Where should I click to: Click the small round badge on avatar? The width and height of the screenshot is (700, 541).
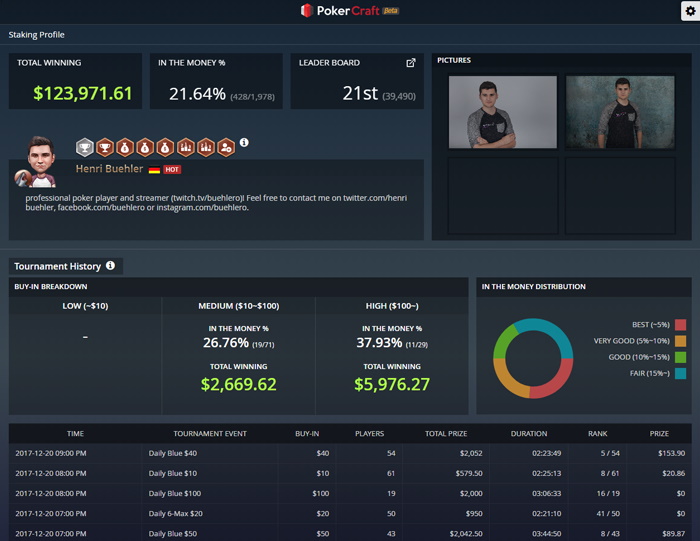point(22,178)
